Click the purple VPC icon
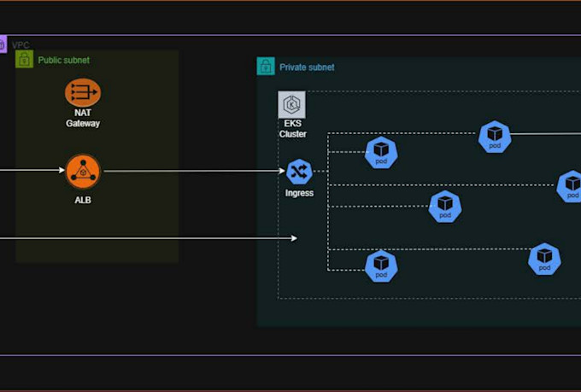The width and height of the screenshot is (581, 392). [x=3, y=44]
